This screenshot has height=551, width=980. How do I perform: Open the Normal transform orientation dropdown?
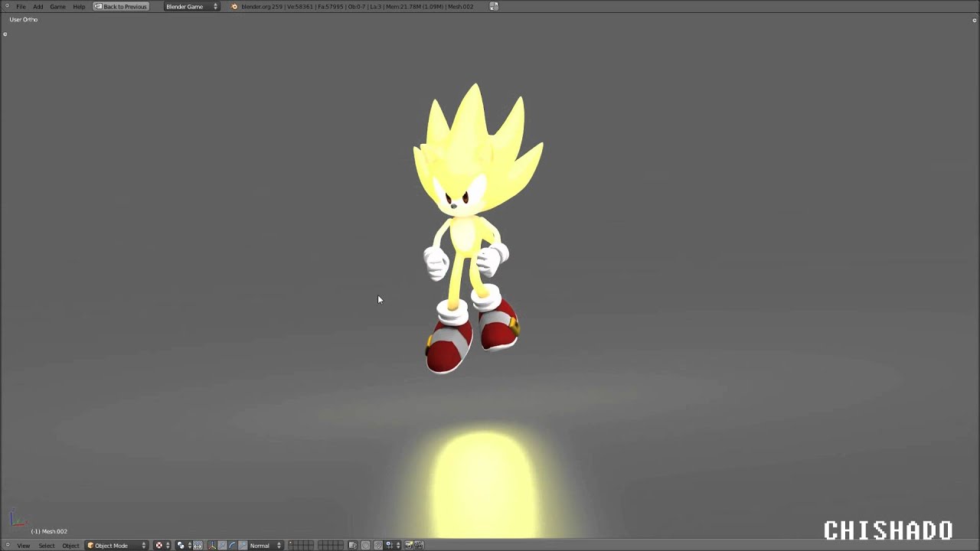click(x=266, y=546)
